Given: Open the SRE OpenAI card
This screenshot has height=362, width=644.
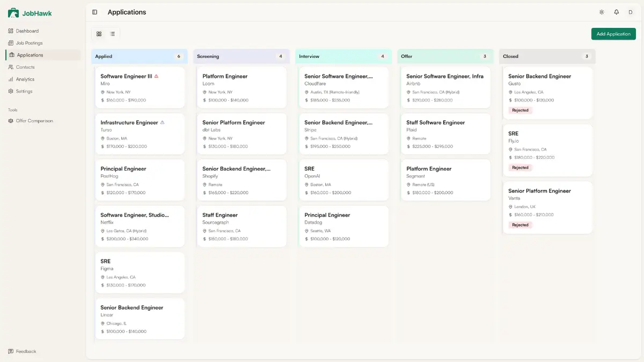Looking at the screenshot, I should pos(343,180).
